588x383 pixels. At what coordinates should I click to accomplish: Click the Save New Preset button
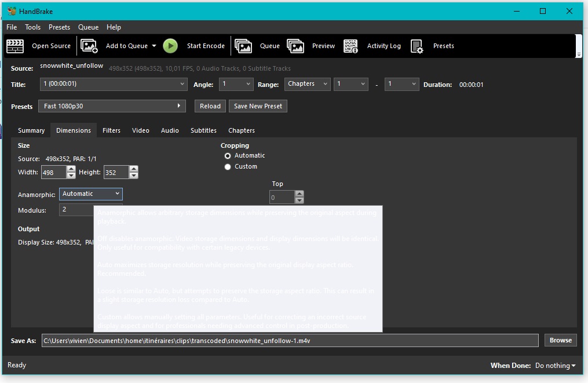coord(258,106)
